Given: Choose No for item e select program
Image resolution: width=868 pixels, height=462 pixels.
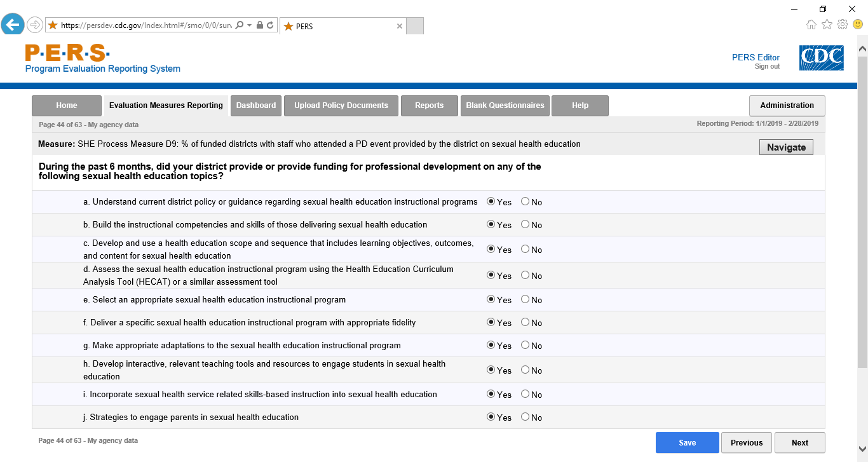Looking at the screenshot, I should click(x=525, y=299).
